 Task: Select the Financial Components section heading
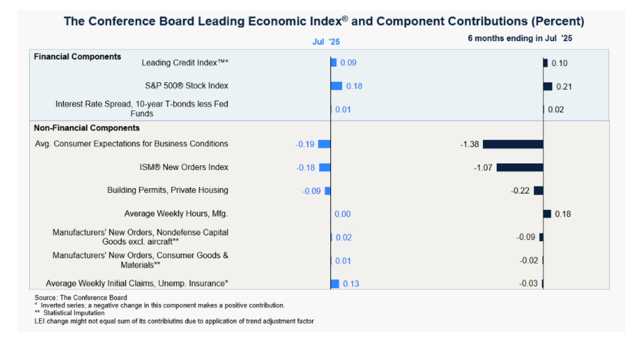(x=77, y=57)
